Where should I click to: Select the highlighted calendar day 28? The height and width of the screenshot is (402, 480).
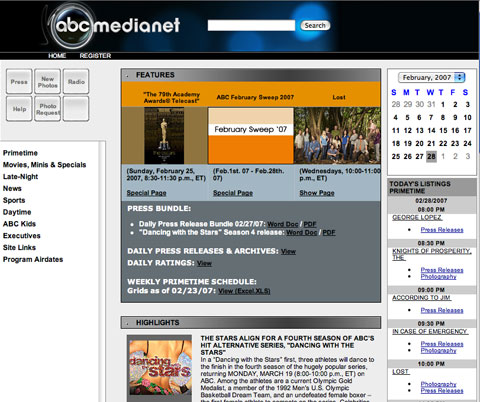point(431,156)
